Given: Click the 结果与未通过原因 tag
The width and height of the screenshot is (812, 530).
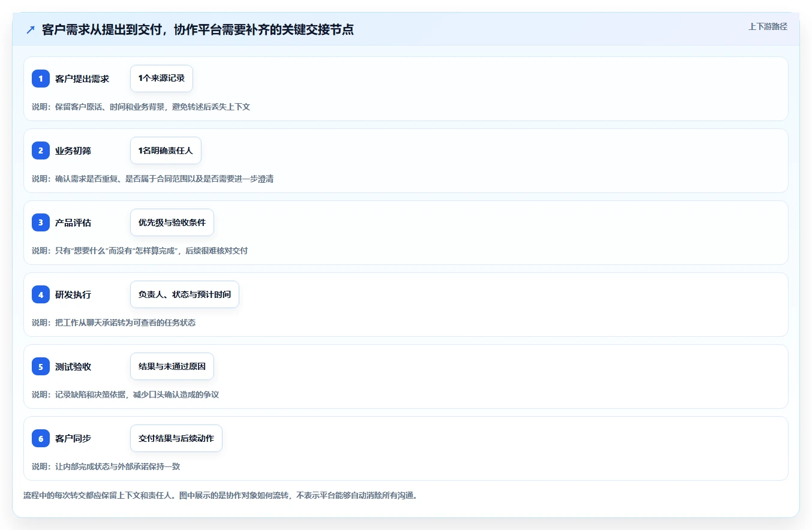Looking at the screenshot, I should tap(172, 366).
